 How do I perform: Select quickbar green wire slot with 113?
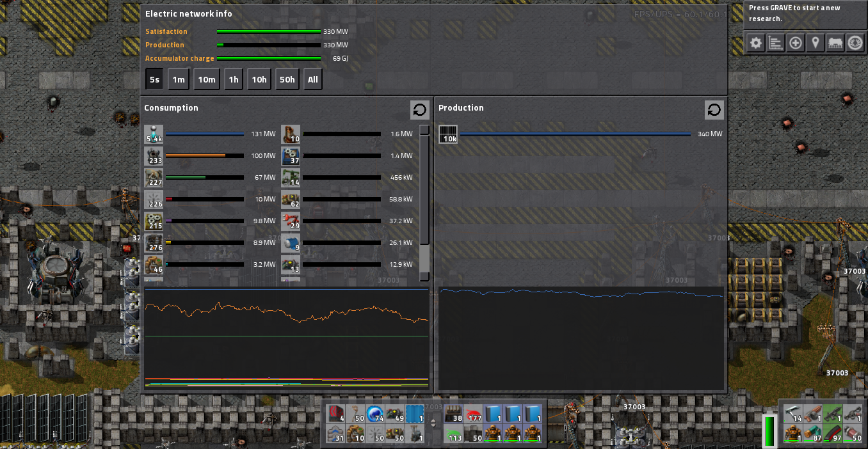coord(454,434)
